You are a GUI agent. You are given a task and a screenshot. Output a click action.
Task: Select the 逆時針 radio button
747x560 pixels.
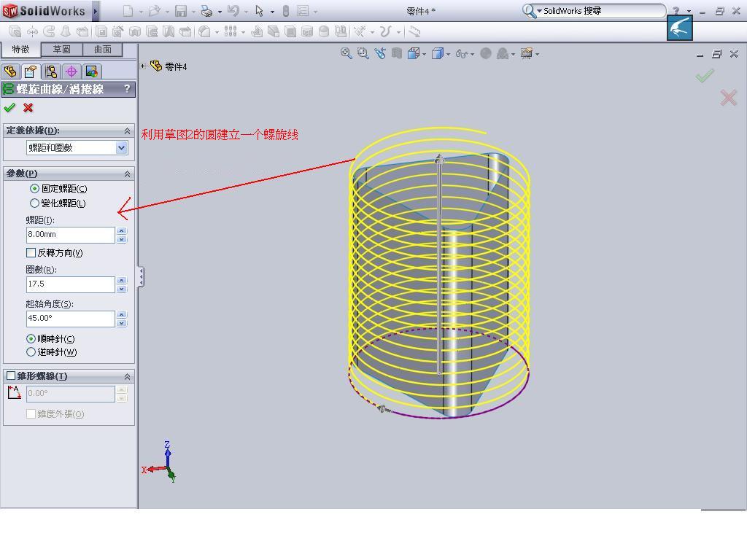31,352
